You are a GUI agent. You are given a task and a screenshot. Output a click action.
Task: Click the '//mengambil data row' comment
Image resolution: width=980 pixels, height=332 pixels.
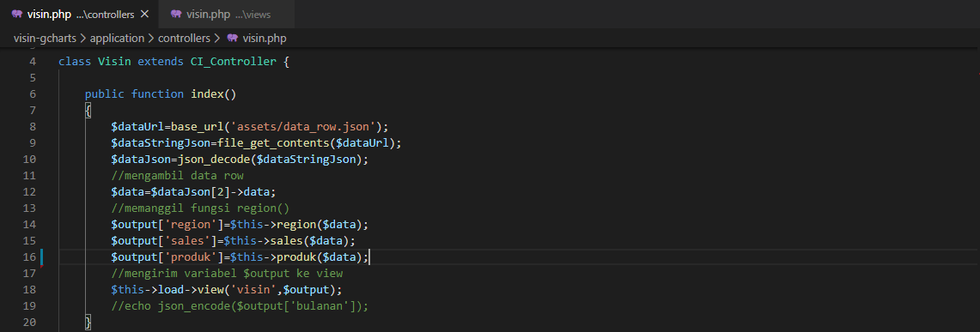(x=178, y=175)
